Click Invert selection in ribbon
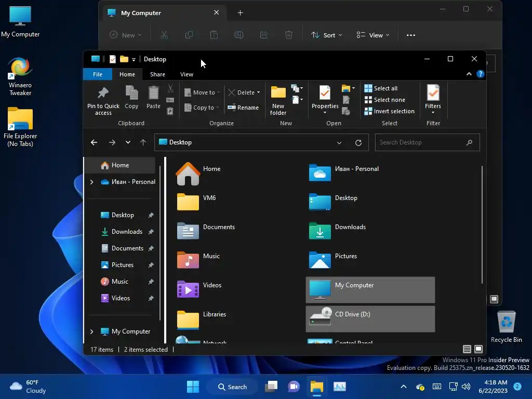532x399 pixels. point(390,111)
